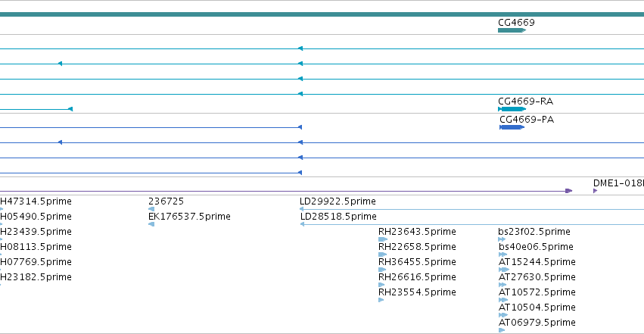Click the H47314.5prime EST label
644x334 pixels.
(36, 201)
